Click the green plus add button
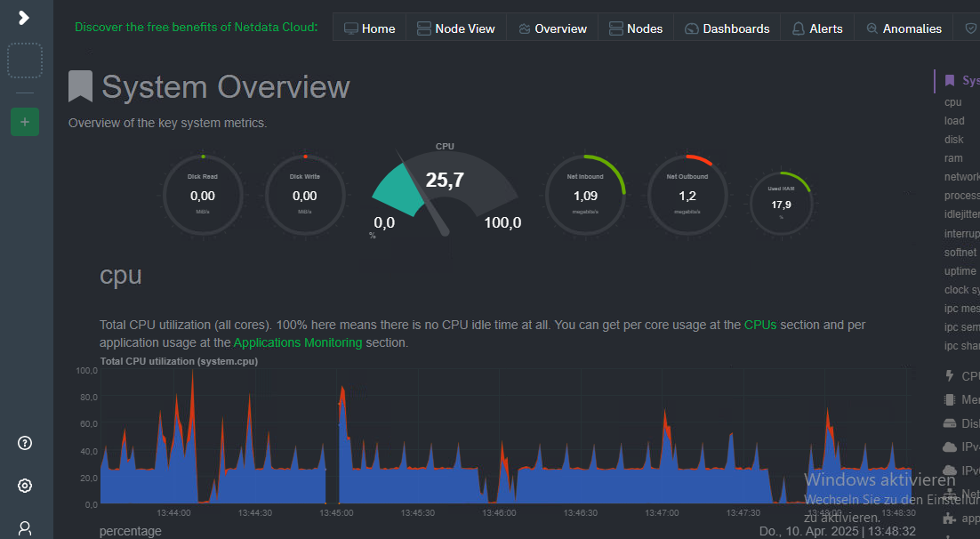This screenshot has width=980, height=539. pos(25,122)
